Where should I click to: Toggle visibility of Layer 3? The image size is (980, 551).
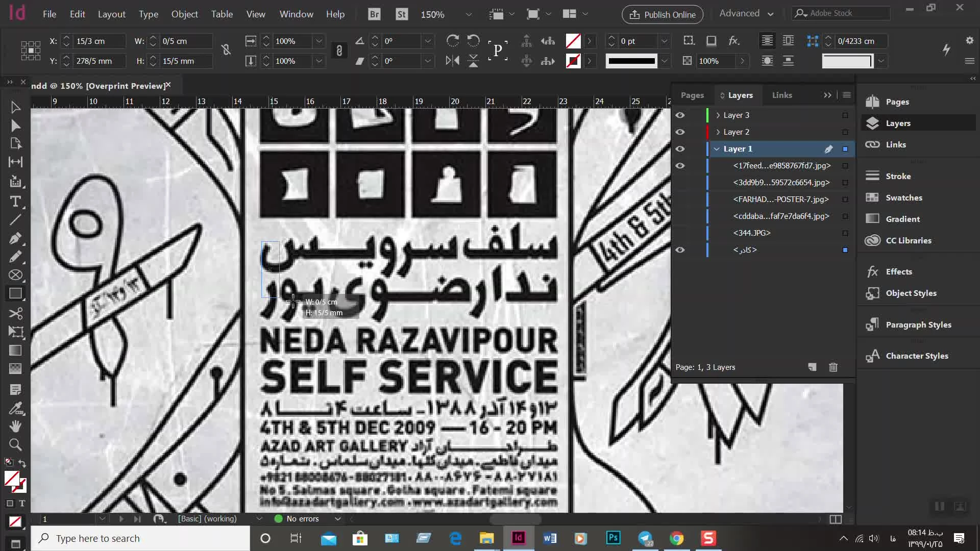680,115
